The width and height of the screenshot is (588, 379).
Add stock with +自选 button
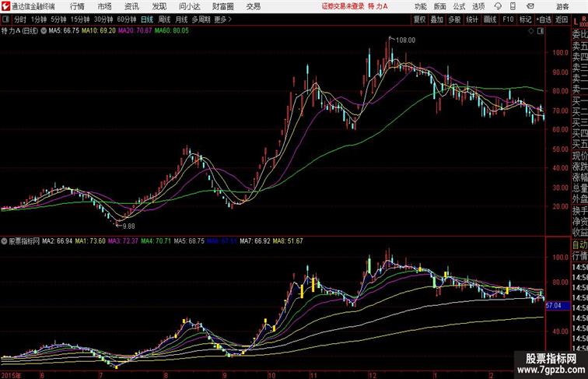click(544, 19)
